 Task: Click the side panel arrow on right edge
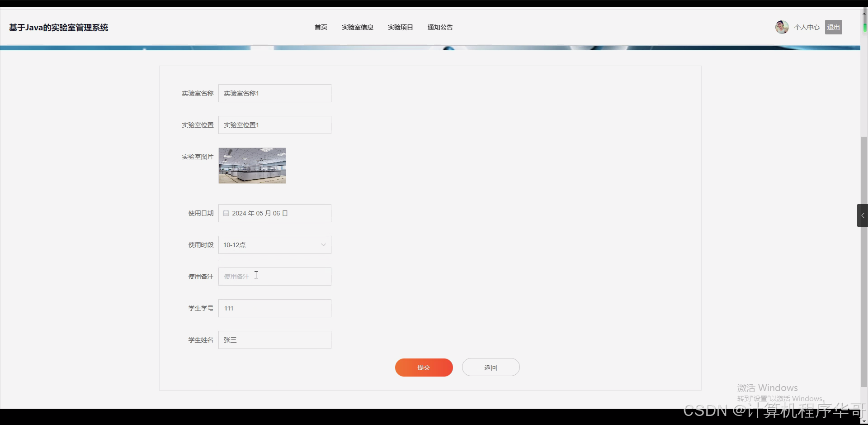point(863,215)
